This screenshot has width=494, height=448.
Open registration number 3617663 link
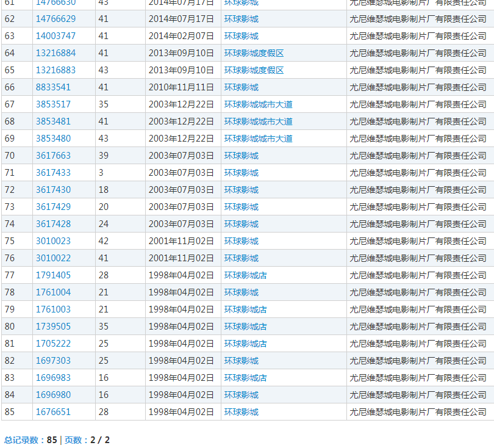[53, 156]
